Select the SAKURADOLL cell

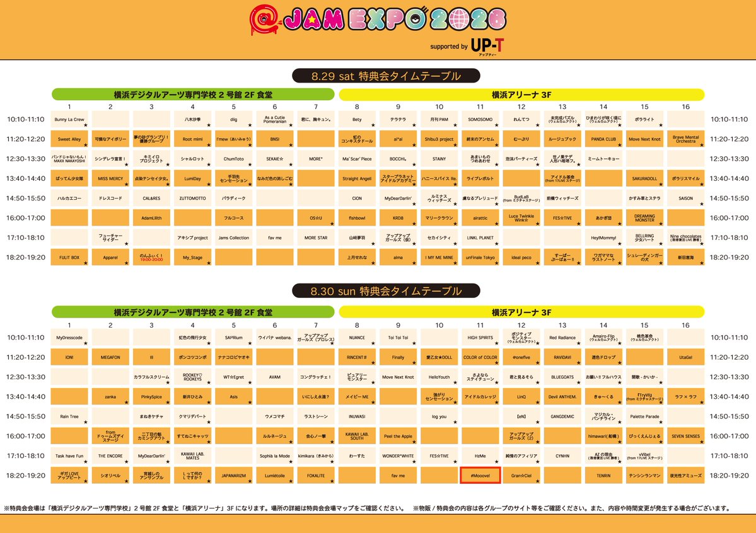pos(644,179)
